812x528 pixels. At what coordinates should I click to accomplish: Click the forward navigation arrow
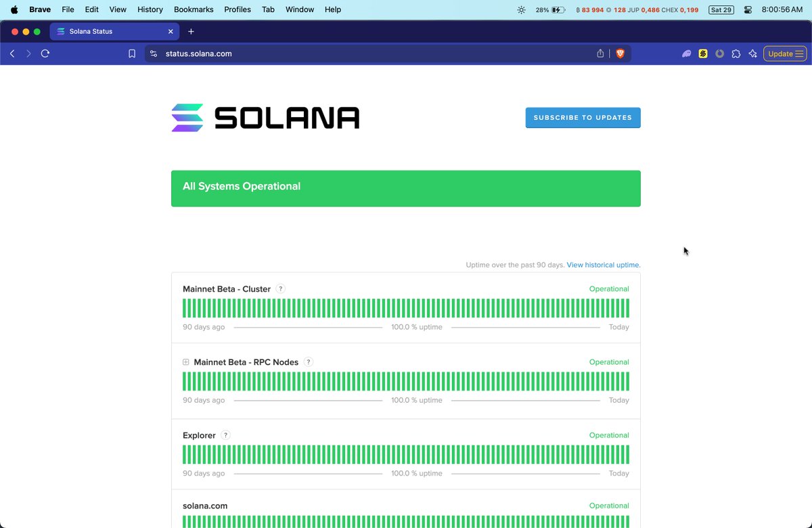[28, 53]
